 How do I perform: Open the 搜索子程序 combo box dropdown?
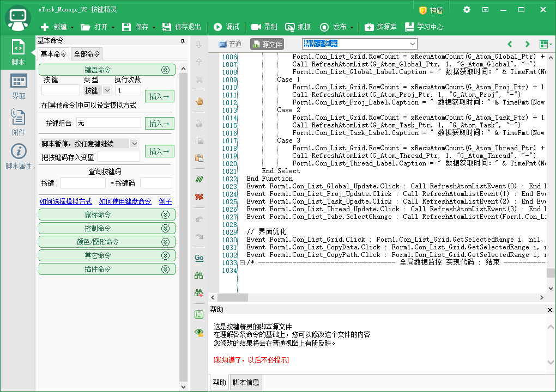(x=413, y=44)
